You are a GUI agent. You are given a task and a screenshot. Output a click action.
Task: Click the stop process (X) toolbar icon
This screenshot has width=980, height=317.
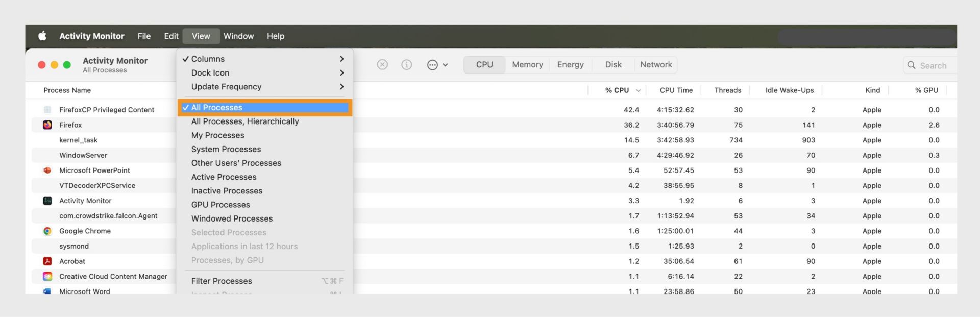click(382, 65)
